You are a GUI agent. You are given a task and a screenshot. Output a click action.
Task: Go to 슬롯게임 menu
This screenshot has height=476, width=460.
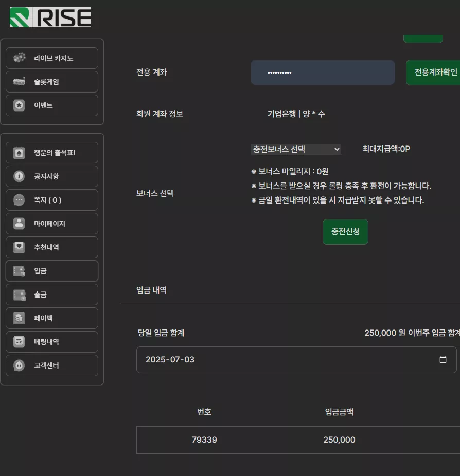tap(52, 82)
